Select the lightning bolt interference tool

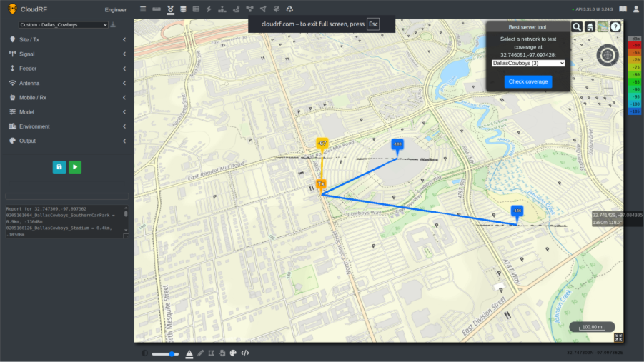pos(208,9)
